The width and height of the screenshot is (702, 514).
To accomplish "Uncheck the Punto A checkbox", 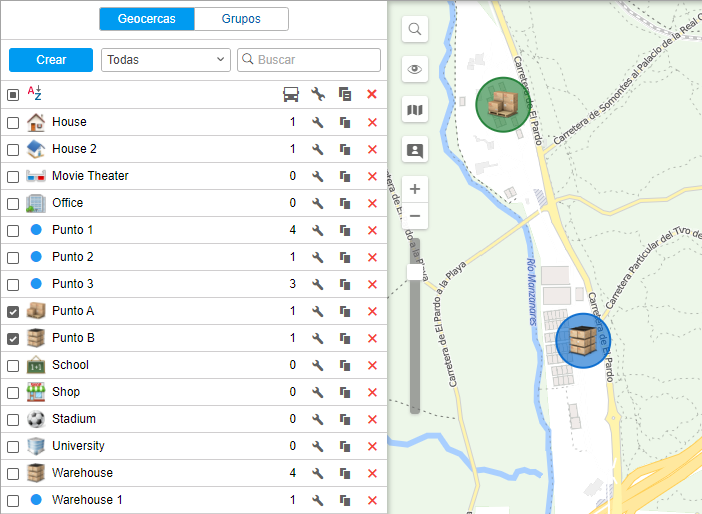I will point(13,312).
